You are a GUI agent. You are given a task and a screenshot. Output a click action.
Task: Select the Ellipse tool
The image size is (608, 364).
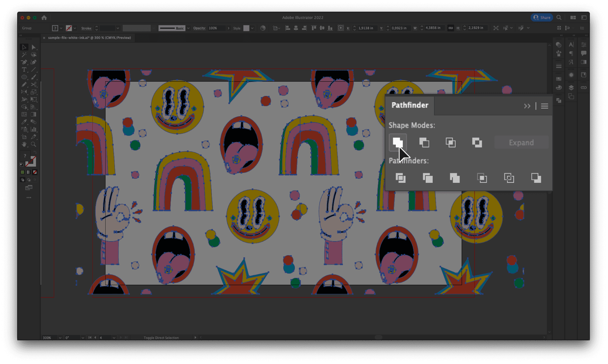tap(24, 77)
